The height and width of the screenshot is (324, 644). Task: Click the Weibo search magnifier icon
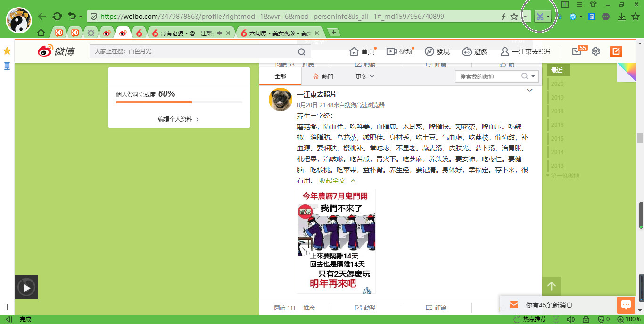tap(302, 52)
